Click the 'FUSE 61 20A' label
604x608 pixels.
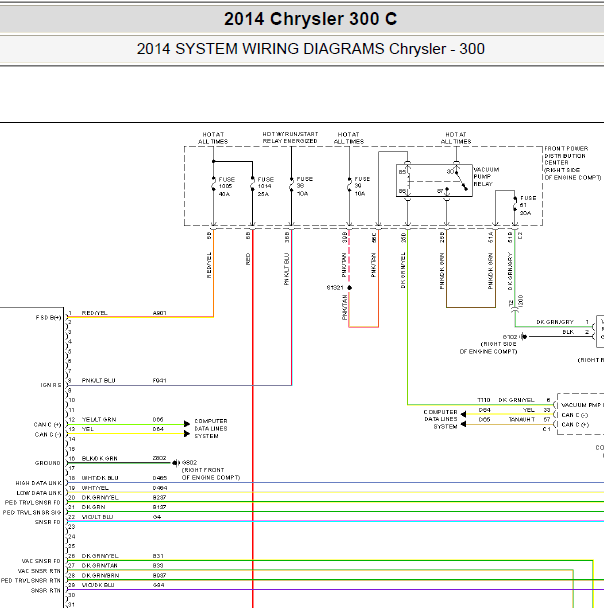[x=528, y=205]
